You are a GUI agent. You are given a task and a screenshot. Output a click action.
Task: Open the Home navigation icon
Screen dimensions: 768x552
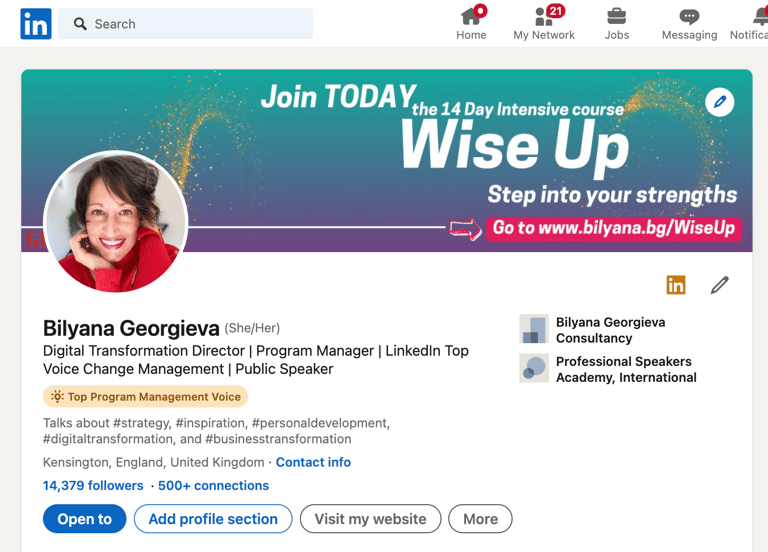[x=471, y=16]
